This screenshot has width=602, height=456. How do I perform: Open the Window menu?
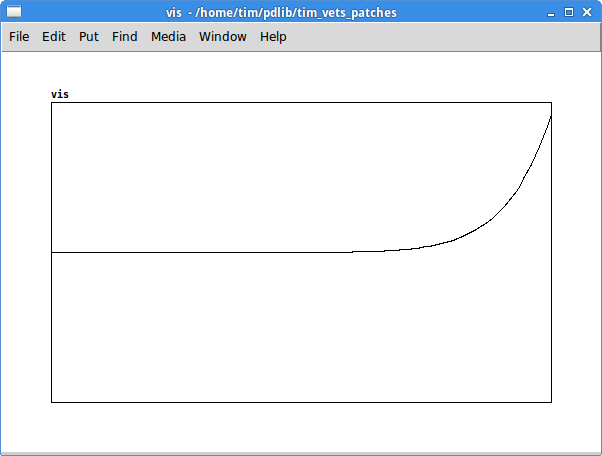click(223, 37)
